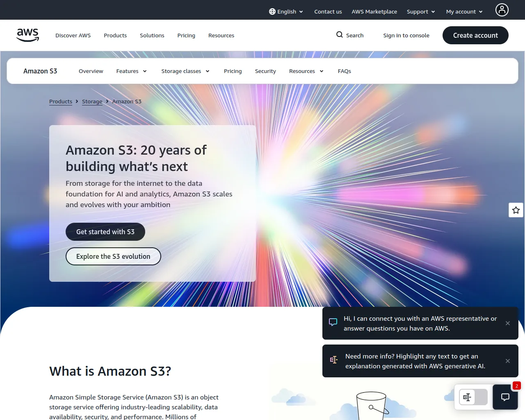Expand the Storage classes submenu
Viewport: 525px width, 420px height.
pyautogui.click(x=185, y=71)
